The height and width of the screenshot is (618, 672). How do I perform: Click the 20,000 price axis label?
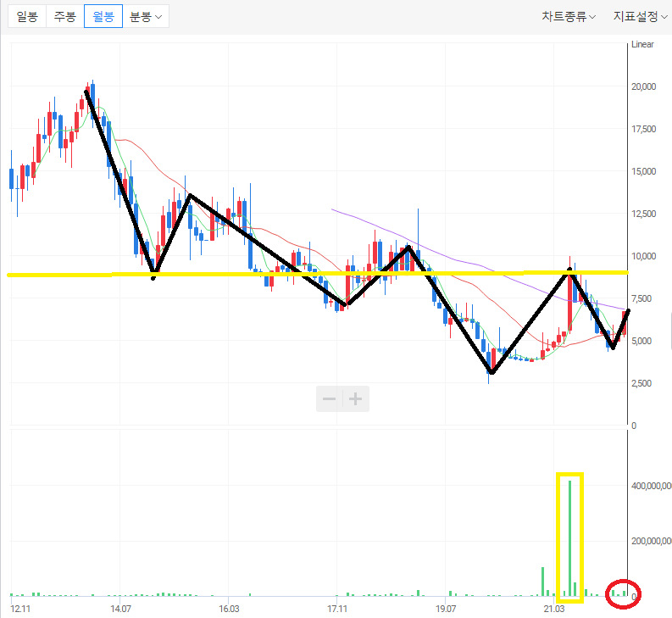tap(644, 86)
